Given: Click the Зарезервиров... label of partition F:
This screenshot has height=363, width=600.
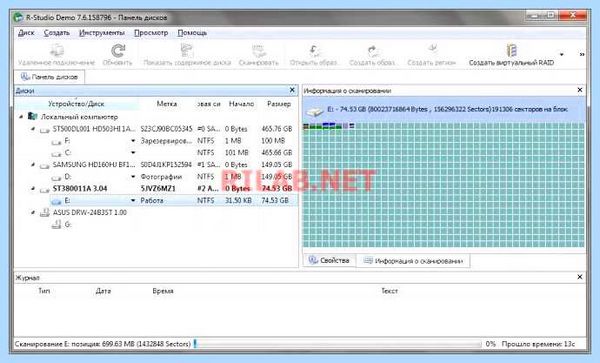Looking at the screenshot, I should point(166,141).
